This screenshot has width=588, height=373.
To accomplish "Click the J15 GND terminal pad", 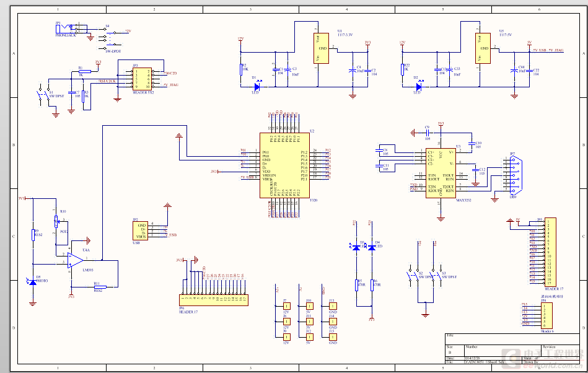I will pyautogui.click(x=333, y=337).
